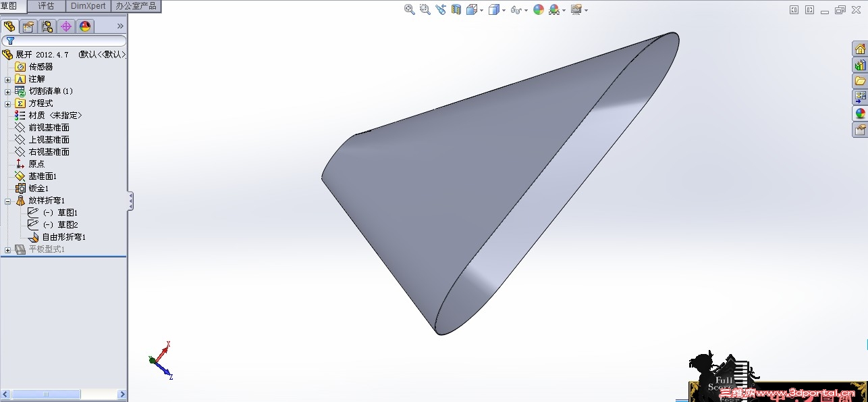Switch to the DisplayManager color ball tab

[x=84, y=26]
